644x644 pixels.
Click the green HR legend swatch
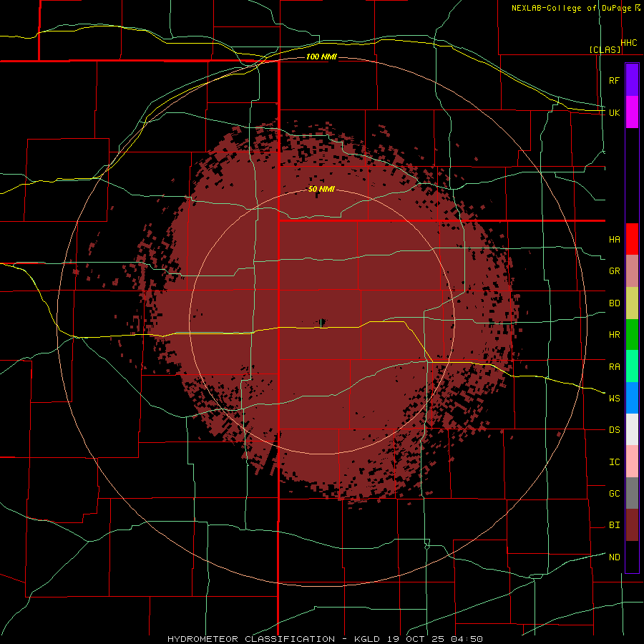[632, 334]
